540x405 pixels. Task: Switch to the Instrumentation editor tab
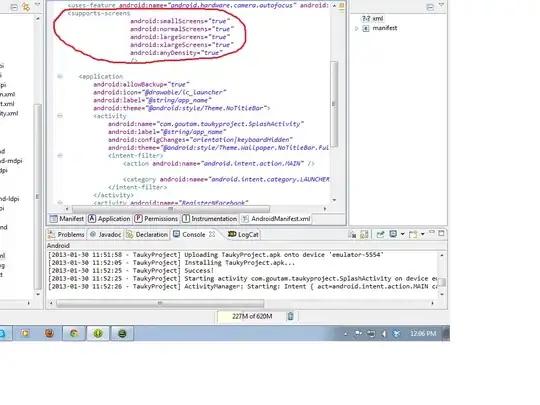point(210,219)
